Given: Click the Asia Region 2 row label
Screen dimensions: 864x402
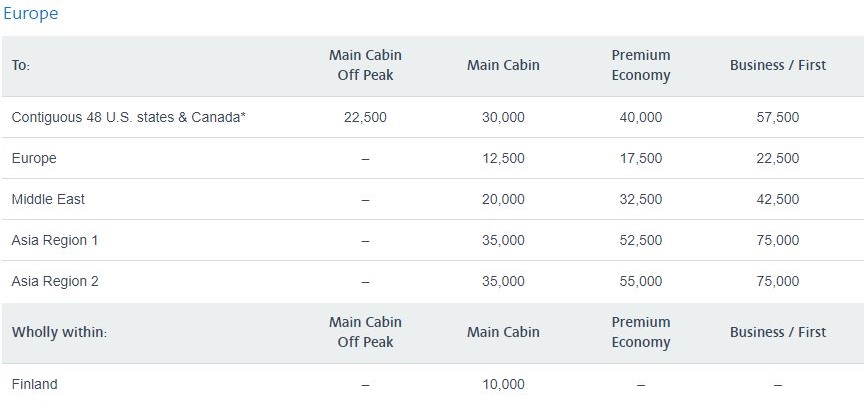Looking at the screenshot, I should click(55, 281).
